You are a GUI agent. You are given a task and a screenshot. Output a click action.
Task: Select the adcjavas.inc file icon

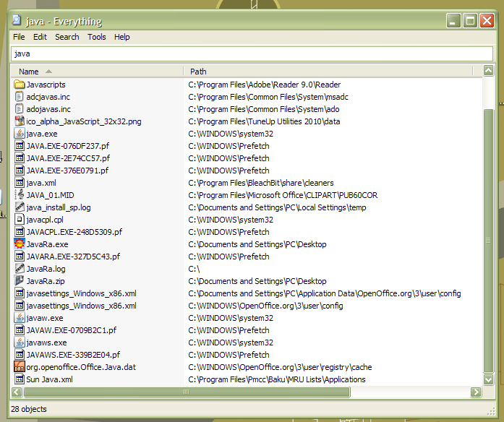[x=20, y=97]
